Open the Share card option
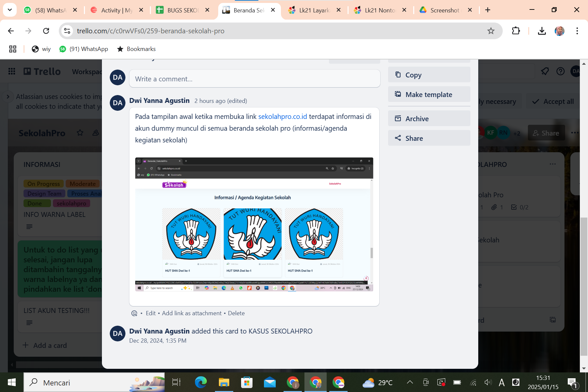Image resolution: width=588 pixels, height=392 pixels. click(429, 138)
